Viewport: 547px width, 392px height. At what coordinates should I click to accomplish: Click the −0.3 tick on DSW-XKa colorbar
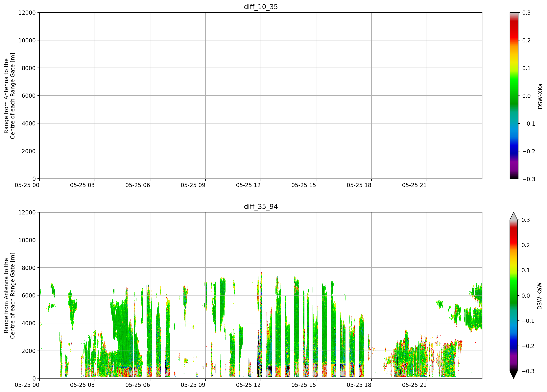tap(529, 179)
